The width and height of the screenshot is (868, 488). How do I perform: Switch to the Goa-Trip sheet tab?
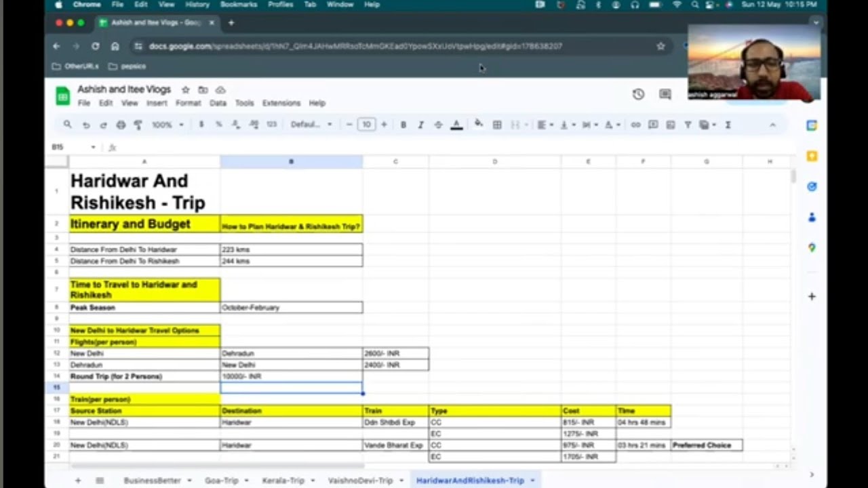click(x=222, y=481)
